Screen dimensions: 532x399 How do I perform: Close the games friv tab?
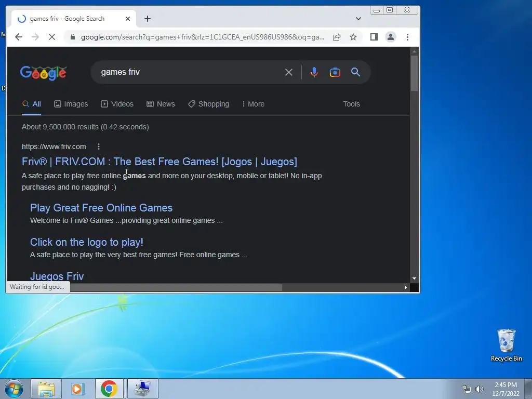[128, 19]
